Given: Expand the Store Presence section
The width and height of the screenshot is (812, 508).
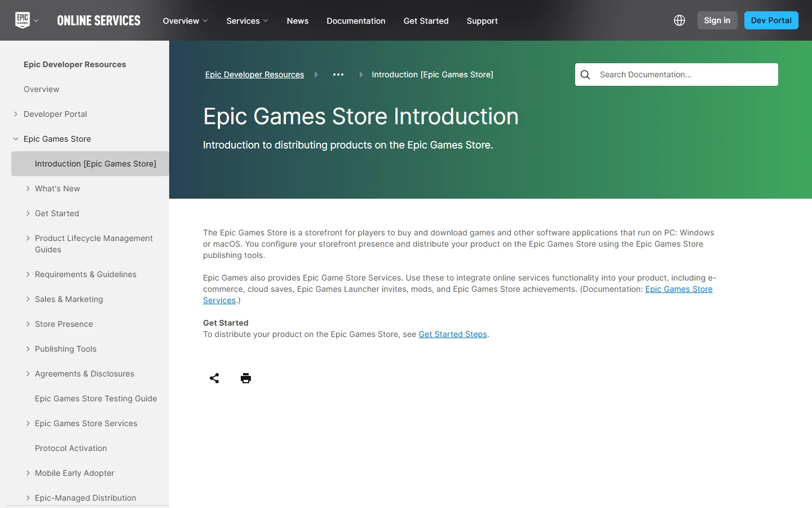Looking at the screenshot, I should pos(28,324).
